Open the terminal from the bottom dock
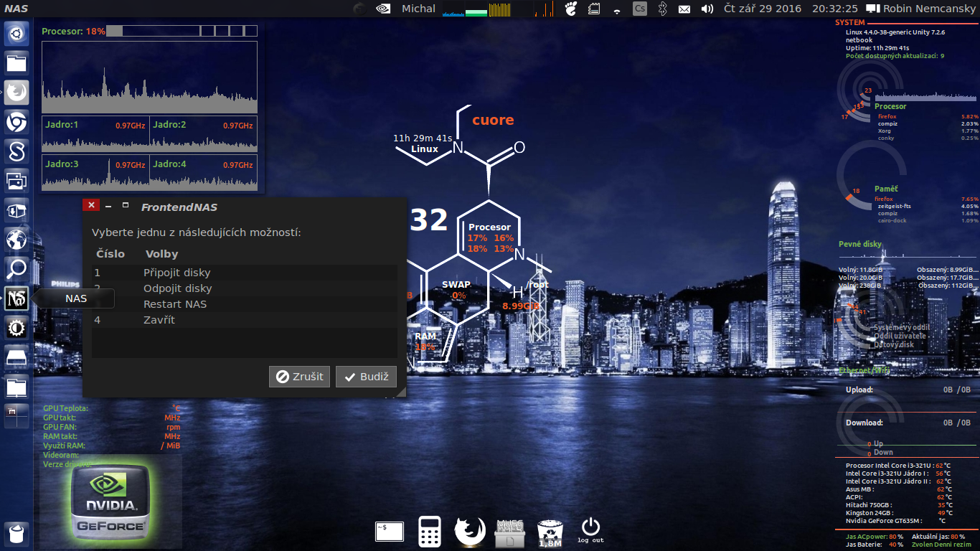Screen dimensions: 980x551 [x=389, y=532]
